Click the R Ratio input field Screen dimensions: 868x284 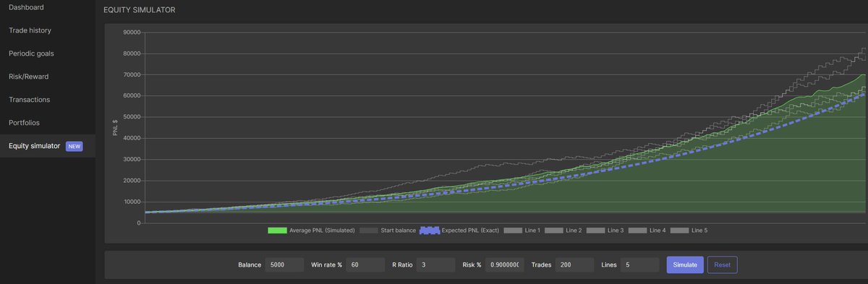[x=435, y=265]
